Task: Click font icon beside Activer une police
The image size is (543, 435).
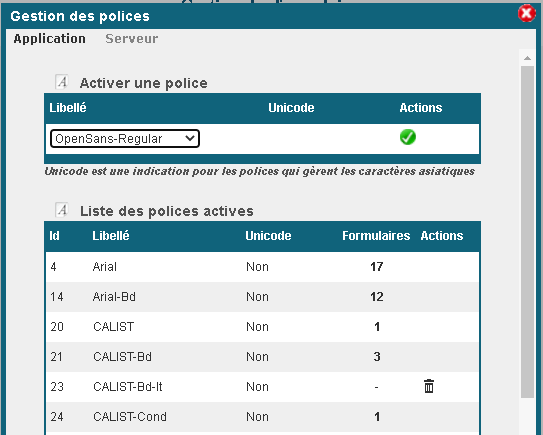Action: click(62, 82)
